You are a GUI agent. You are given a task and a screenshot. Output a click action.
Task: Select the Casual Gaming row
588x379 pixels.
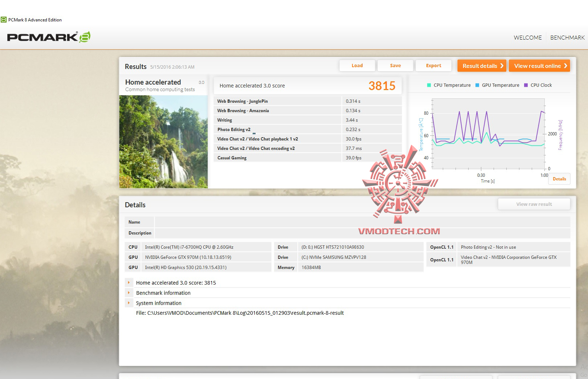tap(308, 158)
